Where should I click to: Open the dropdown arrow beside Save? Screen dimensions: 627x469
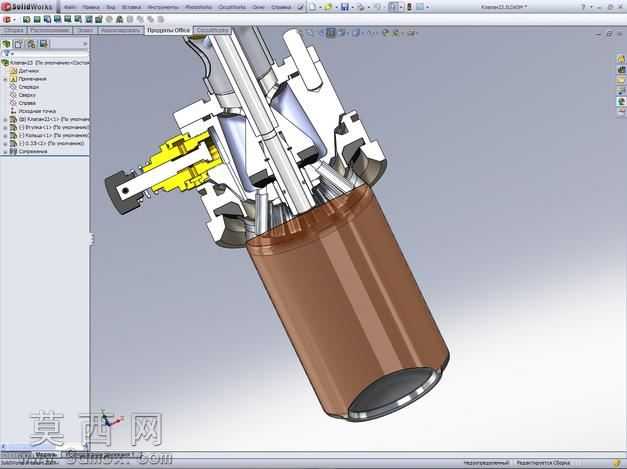352,7
